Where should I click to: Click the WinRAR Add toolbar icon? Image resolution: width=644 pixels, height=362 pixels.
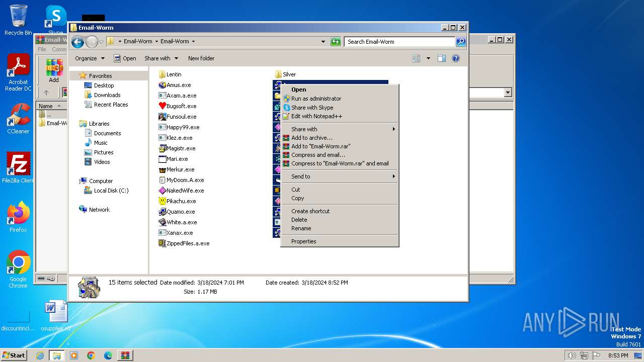click(54, 70)
